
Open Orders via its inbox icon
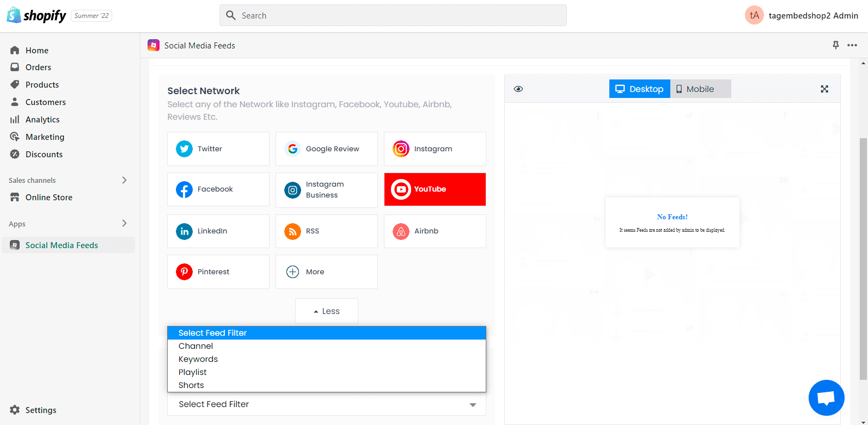[15, 67]
